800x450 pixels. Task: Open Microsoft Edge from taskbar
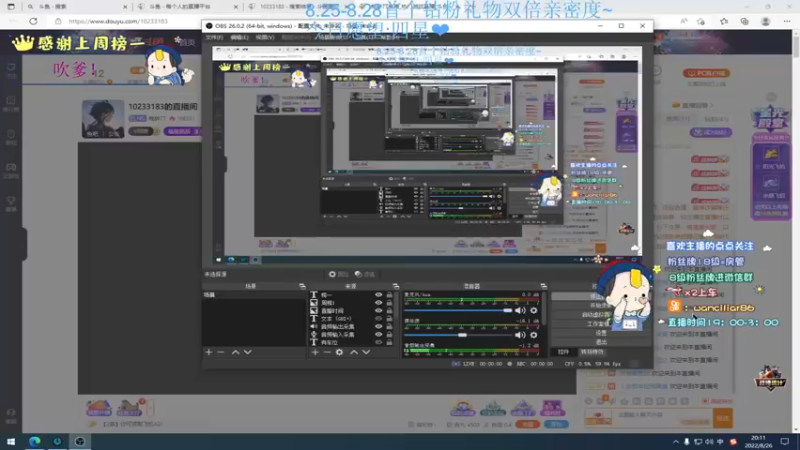(35, 441)
